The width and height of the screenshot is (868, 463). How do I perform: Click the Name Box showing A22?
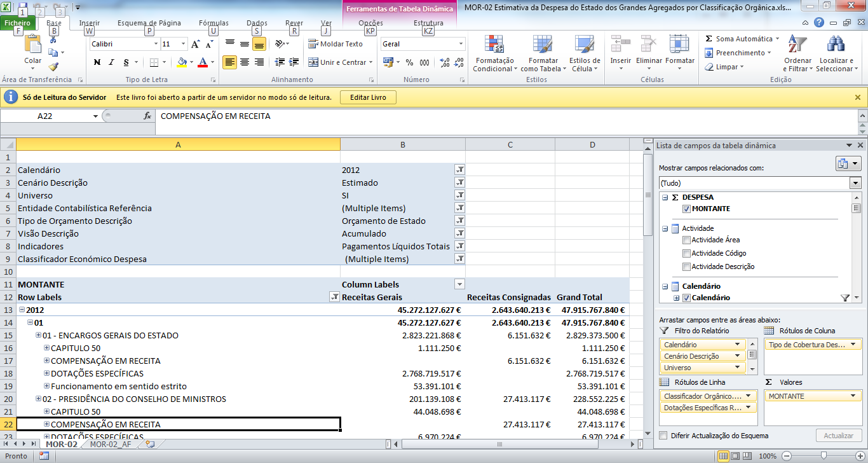point(46,116)
